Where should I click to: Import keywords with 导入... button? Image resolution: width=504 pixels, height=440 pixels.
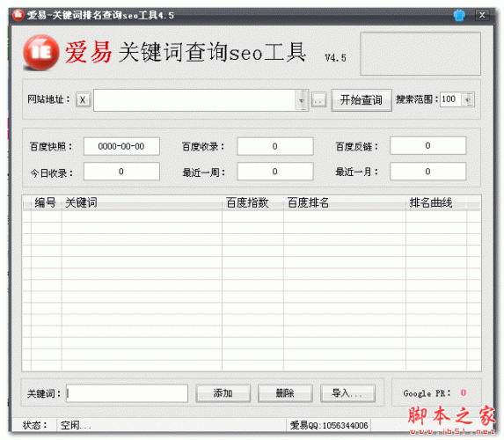347,393
